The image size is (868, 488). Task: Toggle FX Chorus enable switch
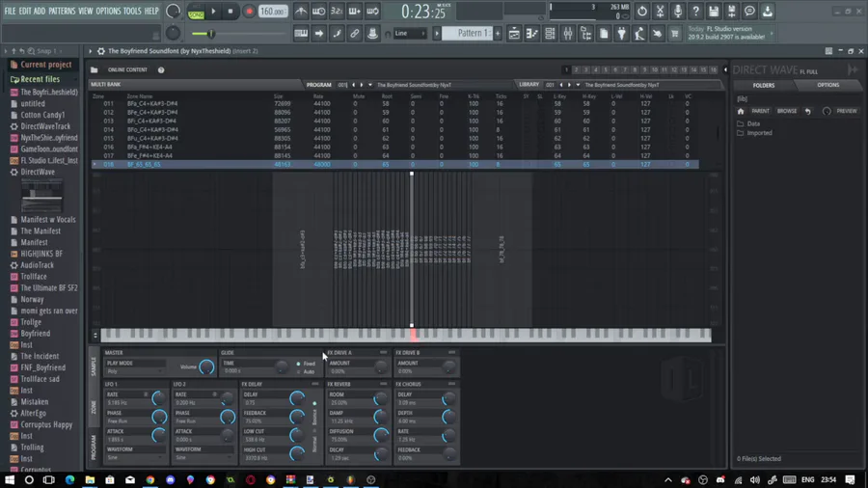[x=451, y=384]
